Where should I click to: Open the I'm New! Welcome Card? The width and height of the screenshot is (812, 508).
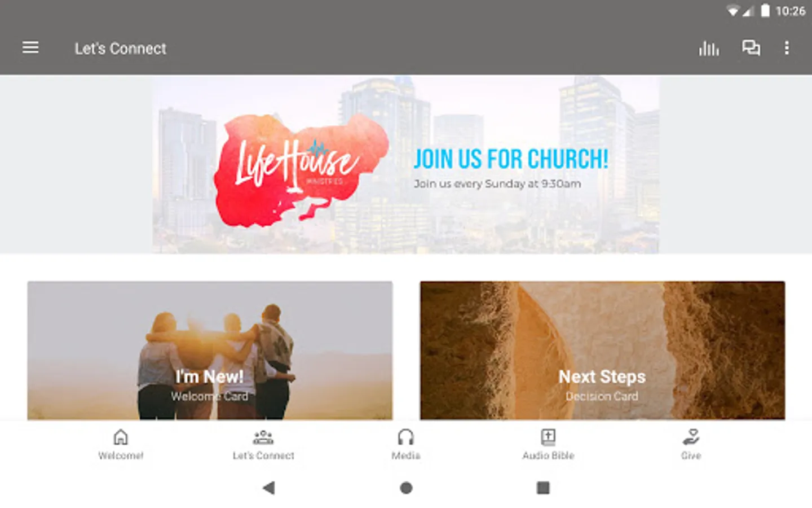(210, 351)
